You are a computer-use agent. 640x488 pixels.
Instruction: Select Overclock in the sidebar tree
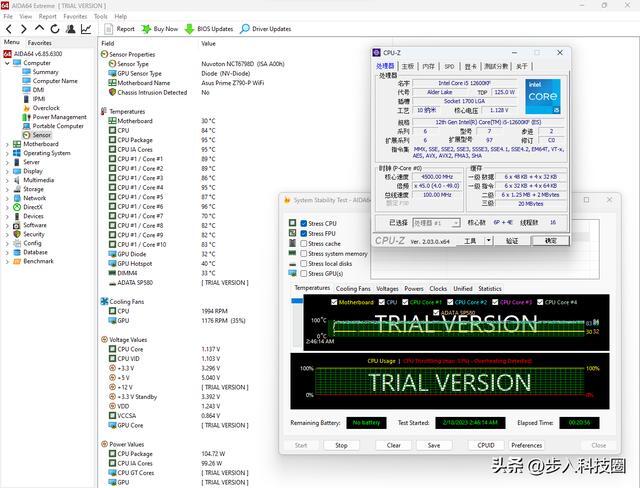pyautogui.click(x=46, y=108)
